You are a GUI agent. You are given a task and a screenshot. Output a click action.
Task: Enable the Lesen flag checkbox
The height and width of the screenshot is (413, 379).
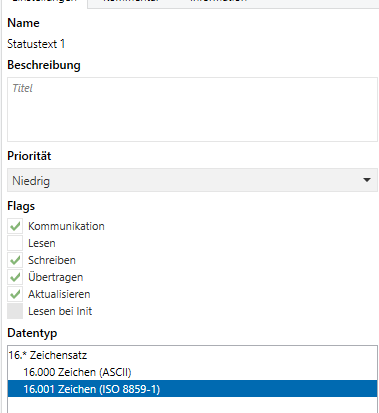(x=15, y=243)
